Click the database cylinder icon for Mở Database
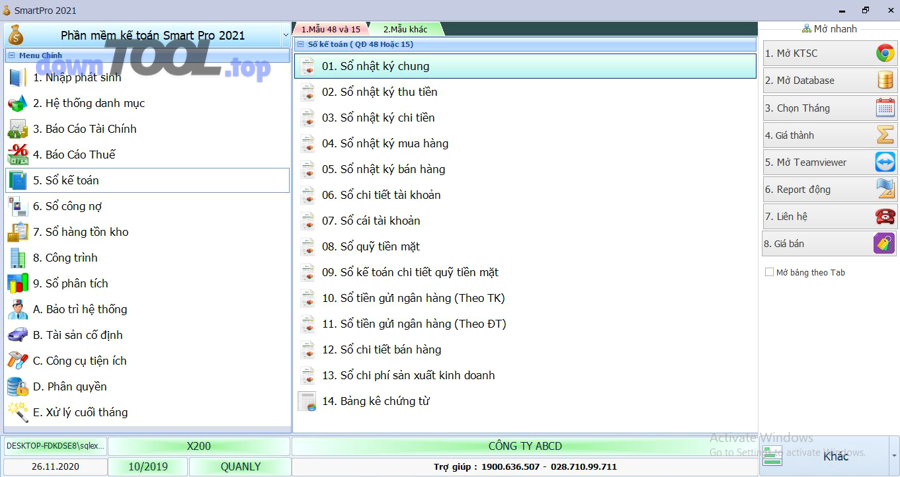The height and width of the screenshot is (477, 900). click(885, 80)
